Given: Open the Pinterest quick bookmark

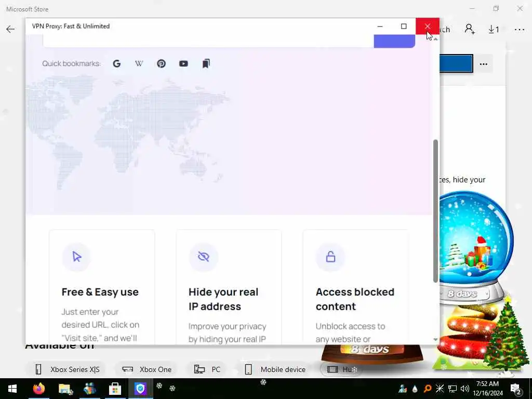Looking at the screenshot, I should (161, 63).
